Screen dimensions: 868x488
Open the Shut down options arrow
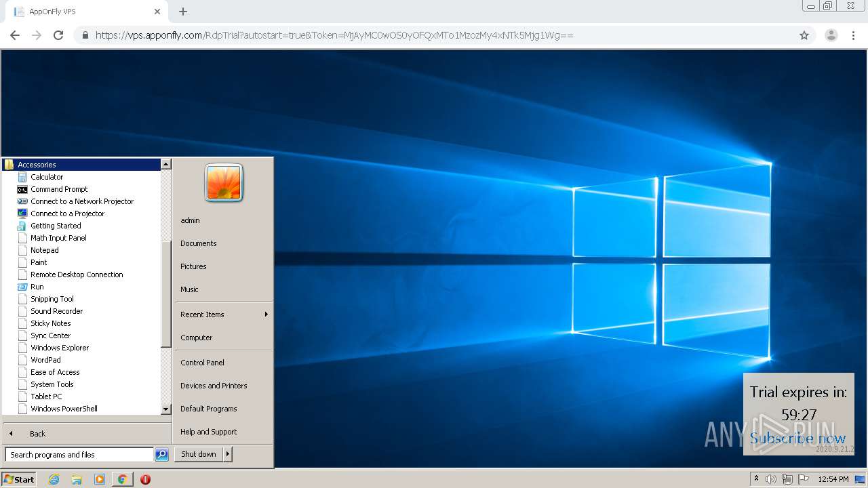(228, 454)
